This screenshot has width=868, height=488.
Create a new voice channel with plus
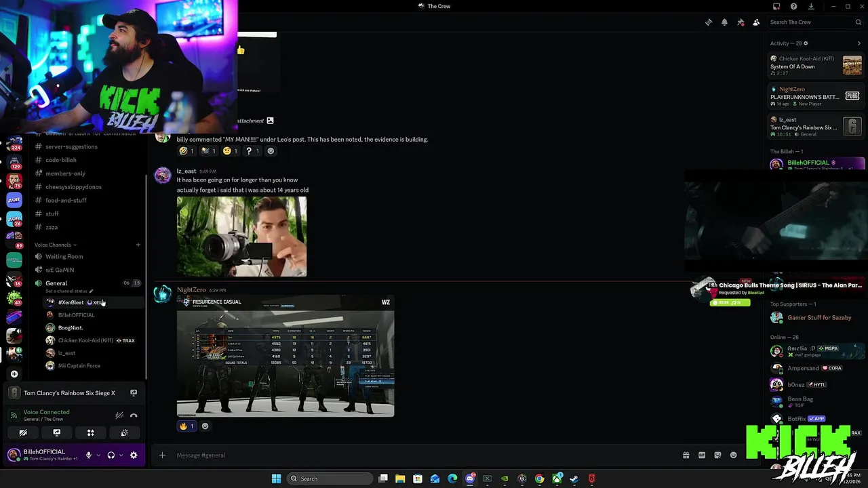coord(138,245)
